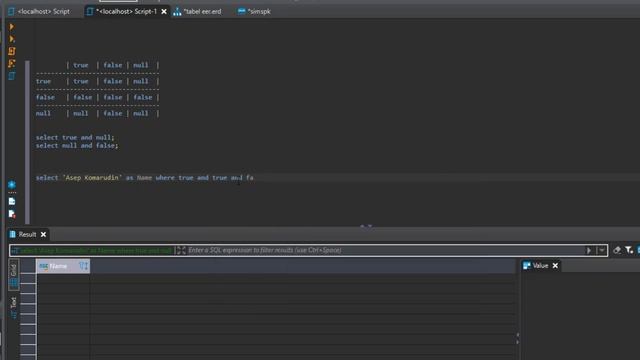Viewport: 640px width, 360px height.
Task: Open the custom filters funnel icon
Action: click(629, 250)
